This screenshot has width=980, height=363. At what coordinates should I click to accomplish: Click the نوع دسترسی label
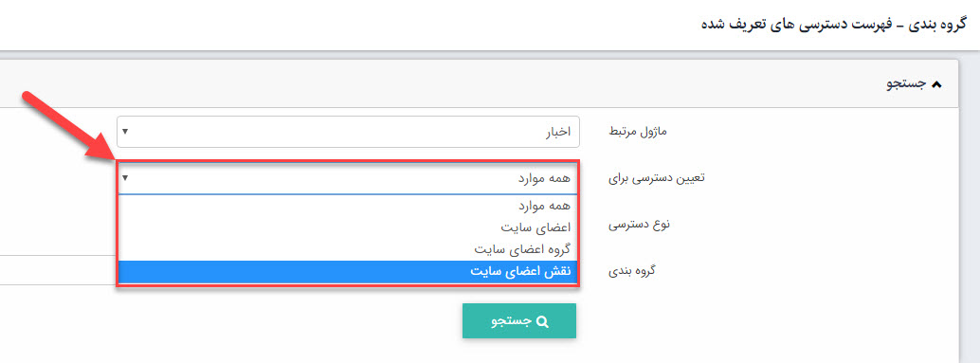[640, 225]
